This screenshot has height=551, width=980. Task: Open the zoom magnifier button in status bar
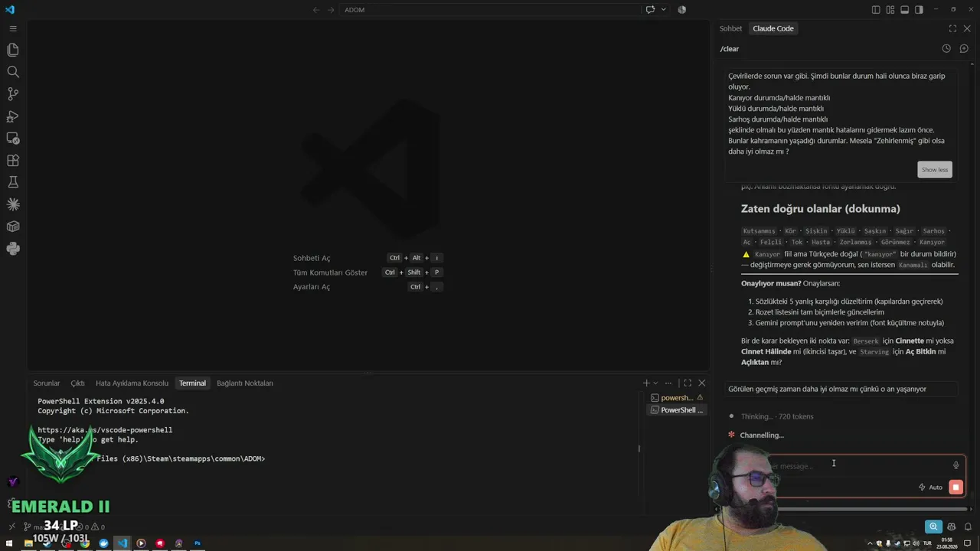933,527
